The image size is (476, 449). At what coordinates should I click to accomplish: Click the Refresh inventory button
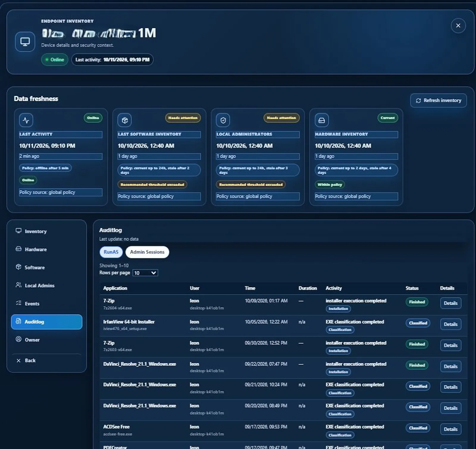click(438, 101)
